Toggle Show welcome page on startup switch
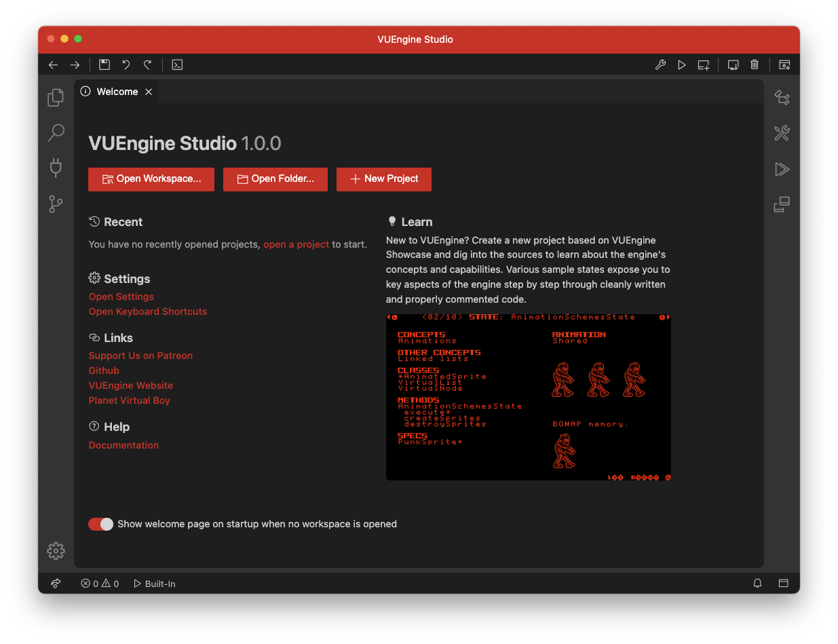Image resolution: width=838 pixels, height=644 pixels. 101,524
